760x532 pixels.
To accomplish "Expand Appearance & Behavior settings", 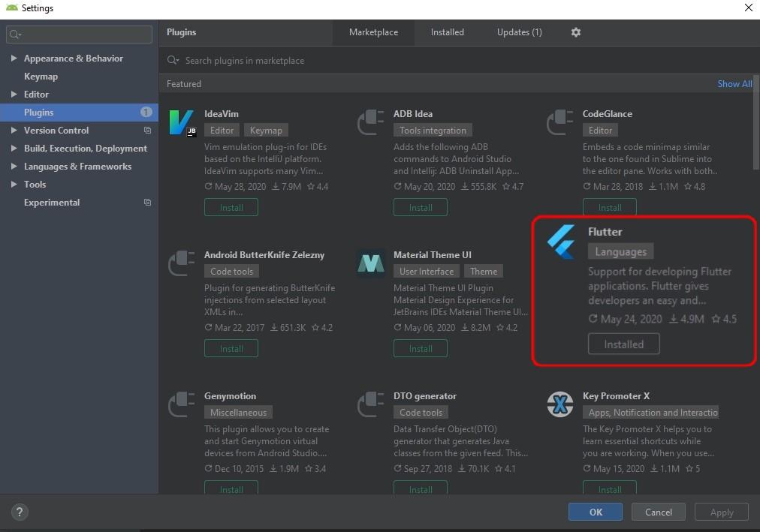I will [14, 59].
